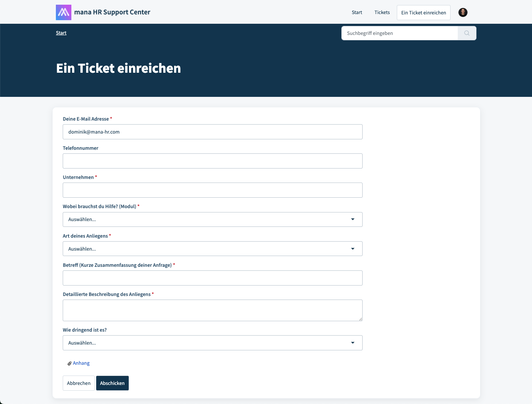Viewport: 532px width, 404px height.
Task: Follow the Start breadcrumb link
Action: click(61, 33)
